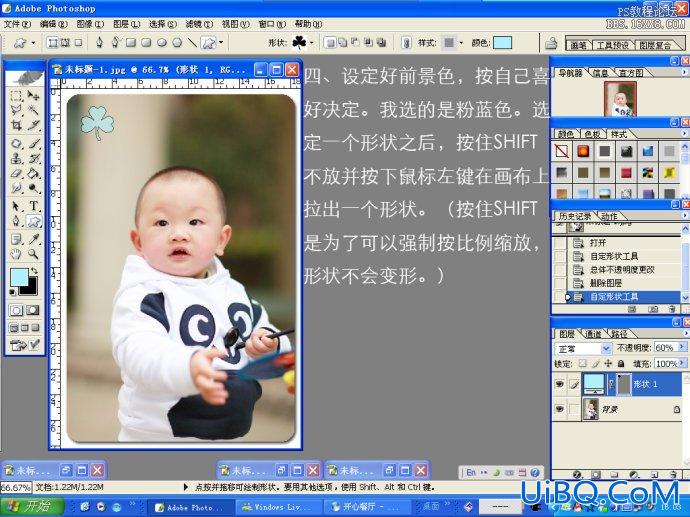Switch to 路径 paths tab
The image size is (690, 517).
[x=619, y=334]
